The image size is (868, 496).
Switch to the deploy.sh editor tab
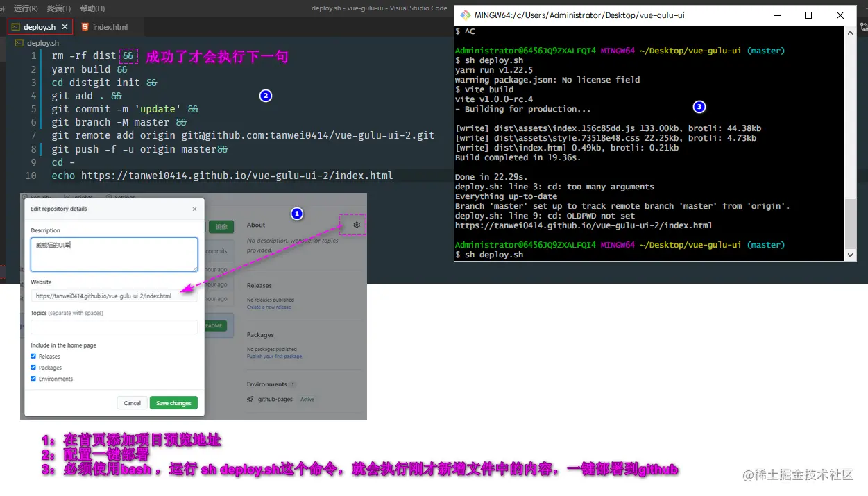(40, 27)
